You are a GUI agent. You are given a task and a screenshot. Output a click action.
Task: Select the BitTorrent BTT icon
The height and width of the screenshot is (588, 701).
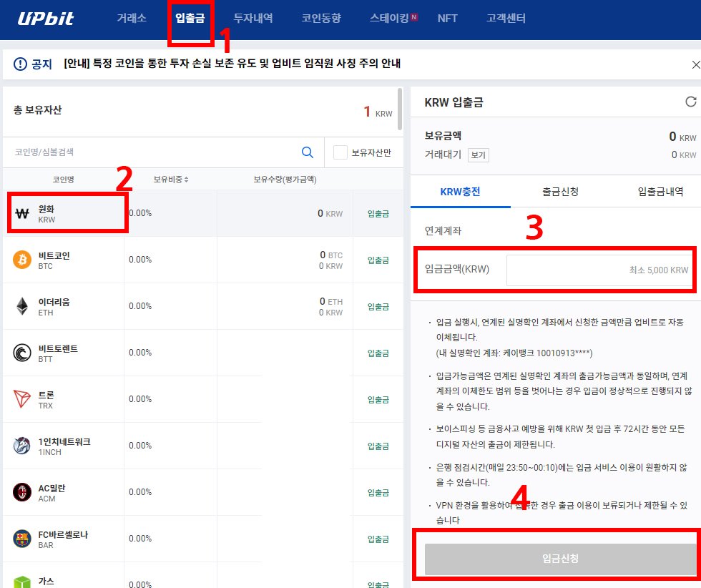tap(22, 353)
